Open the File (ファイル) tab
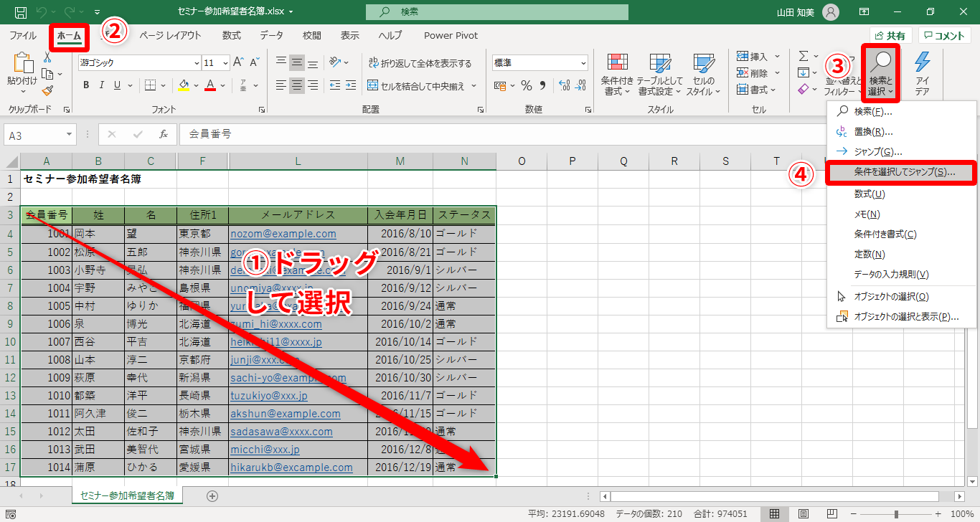Screen dimensions: 980x522 click(23, 36)
